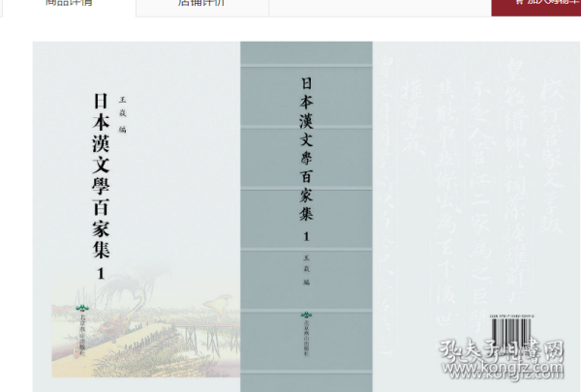Screen dimensions: 581x392
Task: Switch to the 商品详情 tab
Action: tap(68, 5)
